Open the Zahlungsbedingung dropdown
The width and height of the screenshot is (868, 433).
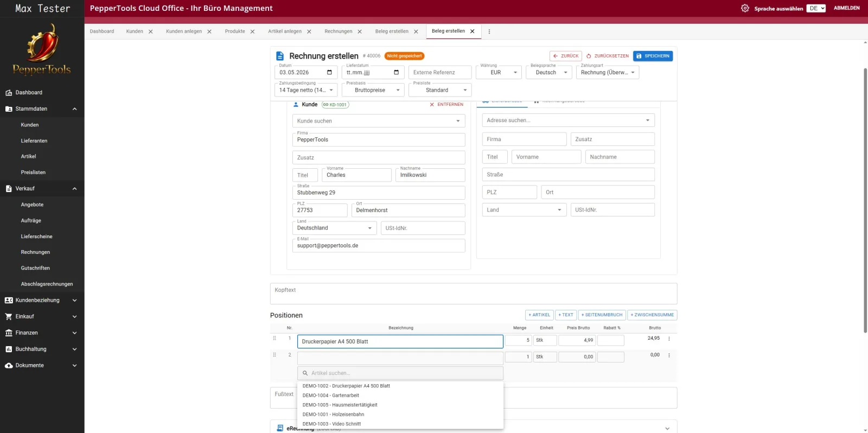(x=306, y=90)
